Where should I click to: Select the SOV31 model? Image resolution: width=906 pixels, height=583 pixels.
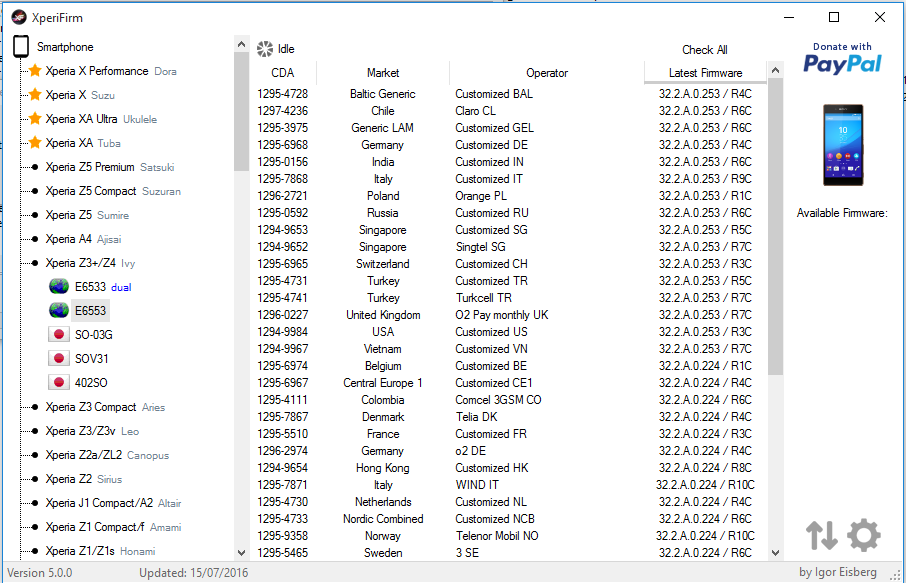click(x=91, y=359)
